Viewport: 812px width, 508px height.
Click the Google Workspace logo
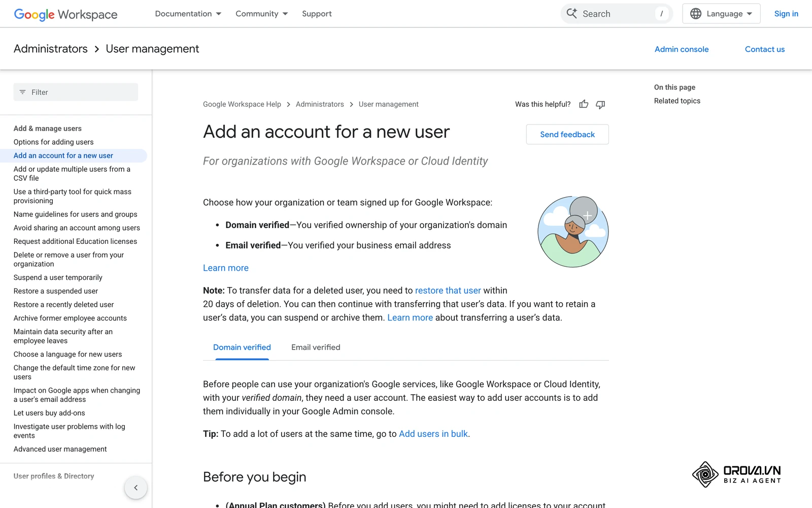click(x=65, y=14)
